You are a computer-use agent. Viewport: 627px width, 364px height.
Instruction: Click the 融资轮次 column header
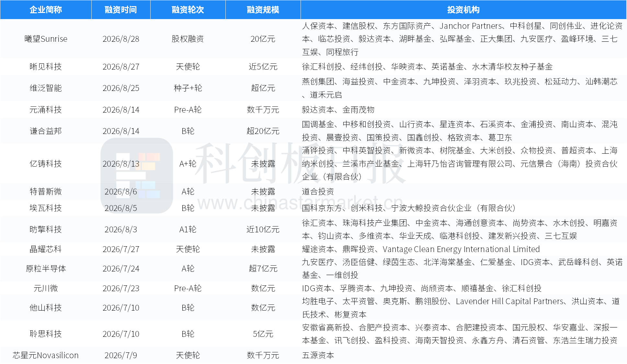coord(188,10)
